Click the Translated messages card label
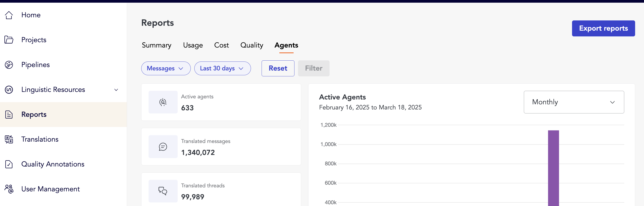 [205, 141]
